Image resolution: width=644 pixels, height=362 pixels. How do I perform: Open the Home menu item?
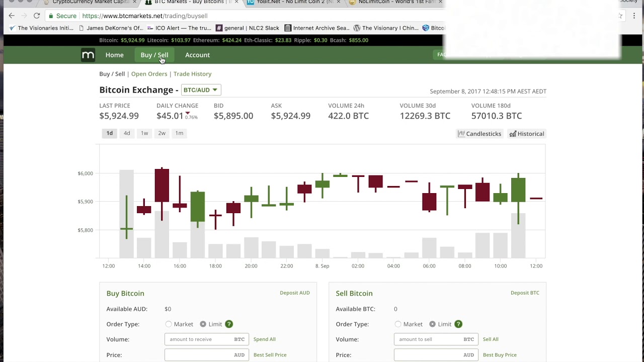point(115,55)
